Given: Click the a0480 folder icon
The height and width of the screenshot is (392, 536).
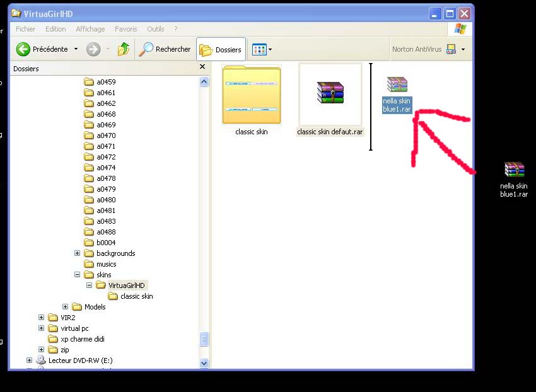Looking at the screenshot, I should point(89,200).
